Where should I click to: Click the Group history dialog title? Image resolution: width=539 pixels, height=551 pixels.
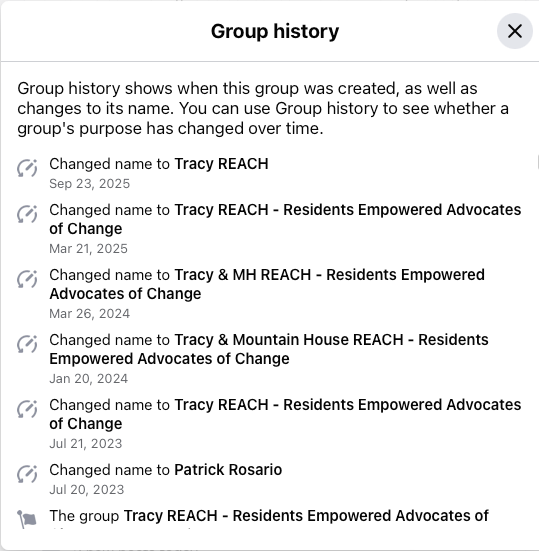(275, 31)
